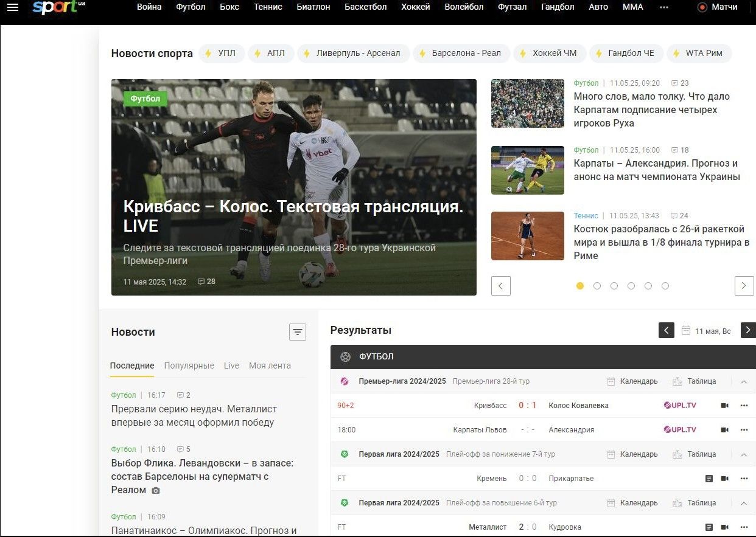The image size is (756, 537).
Task: Switch to the Live news tab
Action: pos(231,366)
